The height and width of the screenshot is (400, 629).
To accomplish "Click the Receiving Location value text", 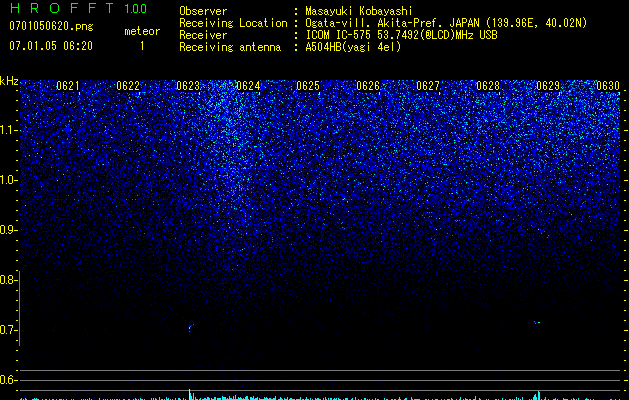I will (446, 23).
